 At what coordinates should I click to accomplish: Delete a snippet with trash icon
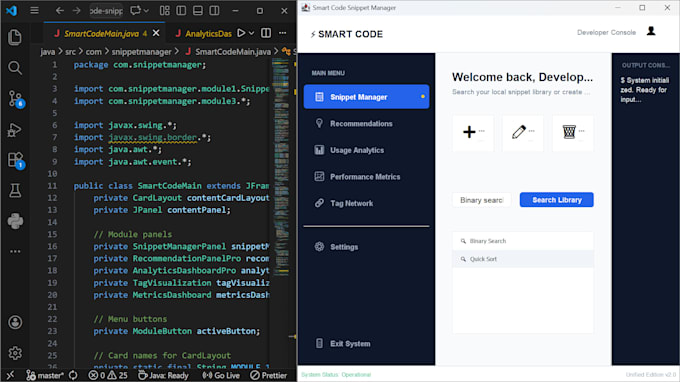point(573,132)
